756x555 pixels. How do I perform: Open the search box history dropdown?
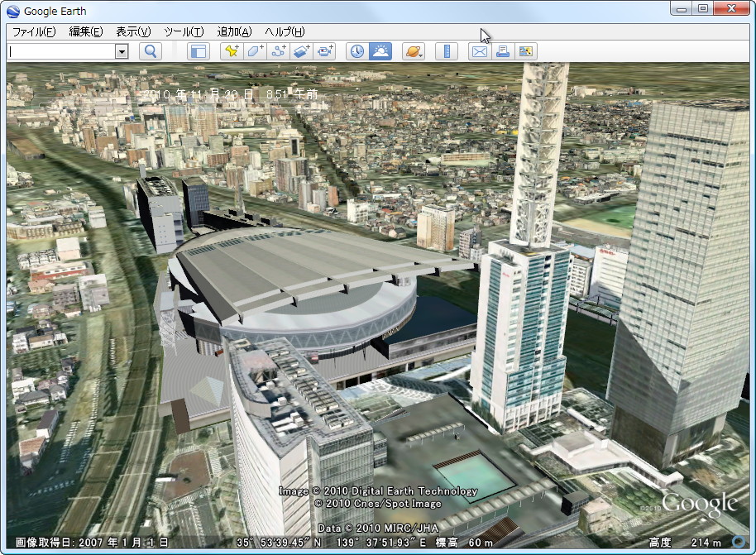tap(122, 50)
